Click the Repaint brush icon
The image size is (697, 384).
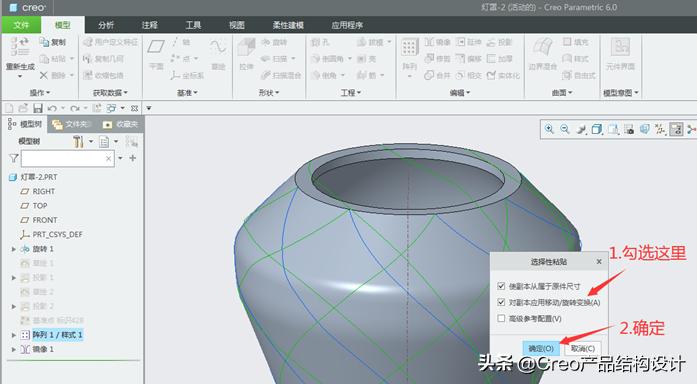click(581, 129)
